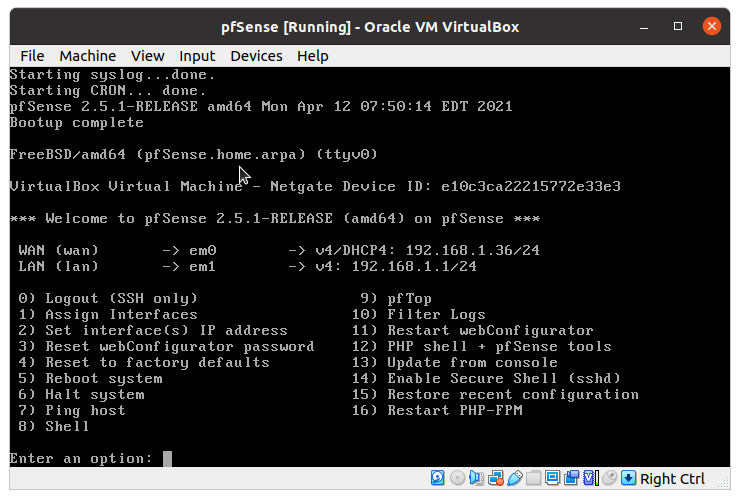Click the '10) Filter Logs' option
Image resolution: width=740 pixels, height=499 pixels.
click(x=419, y=314)
